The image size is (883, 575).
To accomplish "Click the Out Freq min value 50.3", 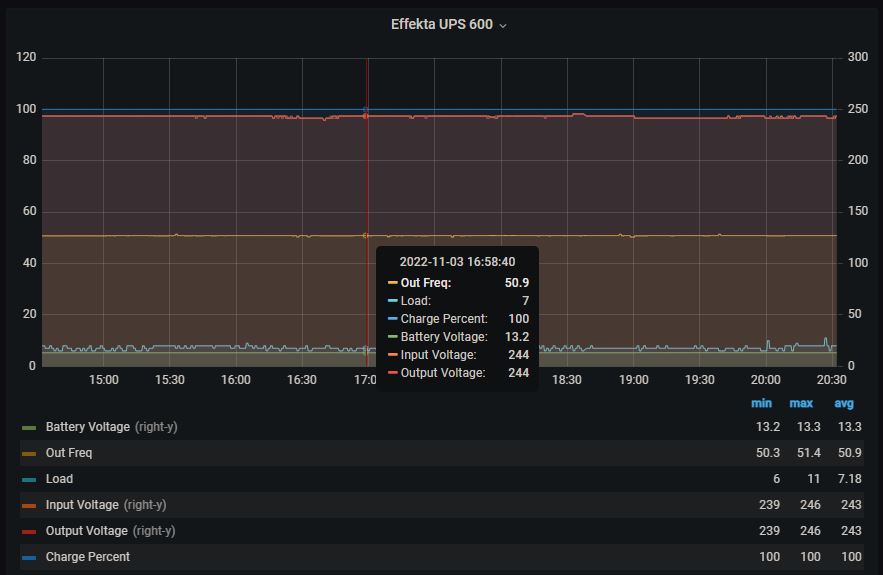I will point(768,453).
